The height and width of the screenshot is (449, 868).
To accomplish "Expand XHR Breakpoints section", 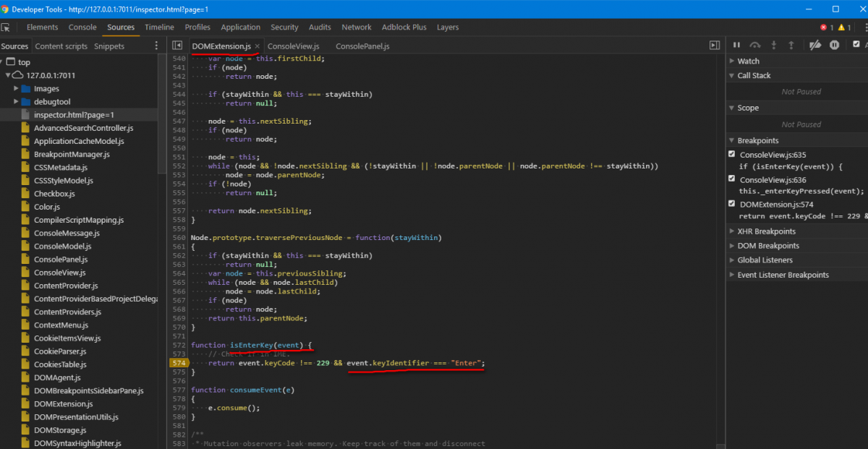I will 766,231.
